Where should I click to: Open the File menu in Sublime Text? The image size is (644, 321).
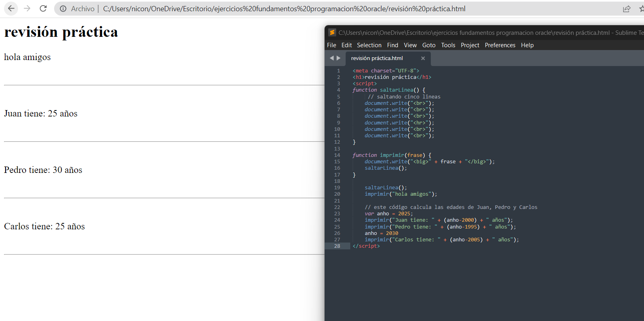(331, 45)
